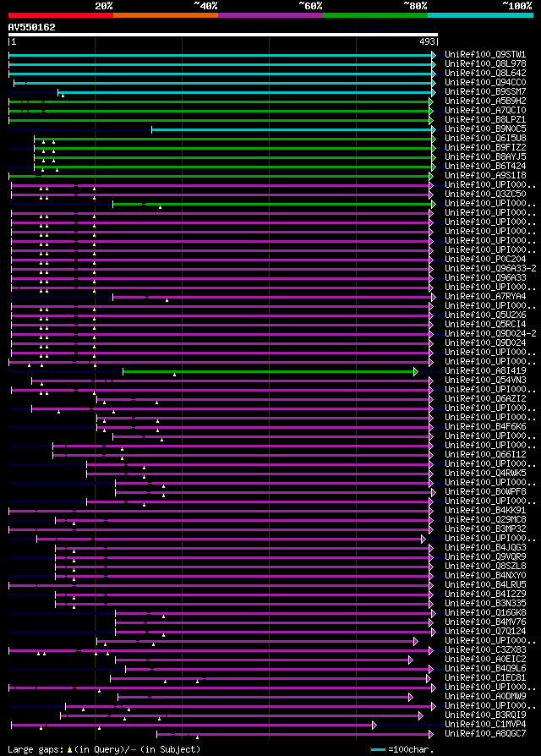Screen dimensions: 541x756
Task: Click the red 20% identity color segment
Action: 61,15
